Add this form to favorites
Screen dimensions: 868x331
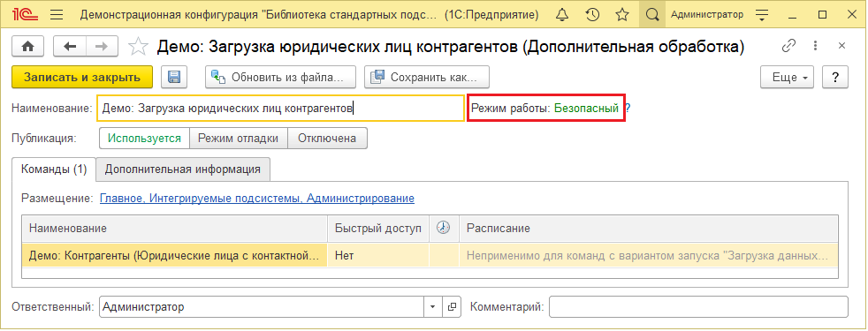point(138,47)
